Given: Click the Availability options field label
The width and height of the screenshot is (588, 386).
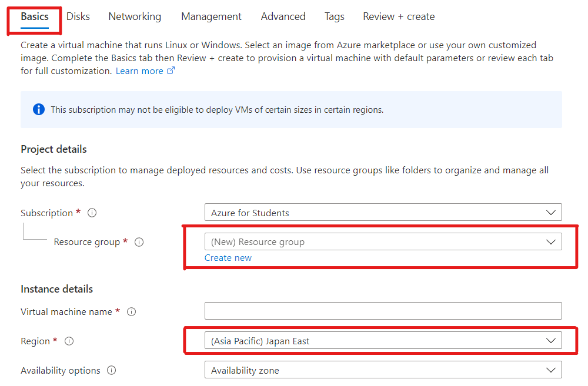Looking at the screenshot, I should [61, 370].
